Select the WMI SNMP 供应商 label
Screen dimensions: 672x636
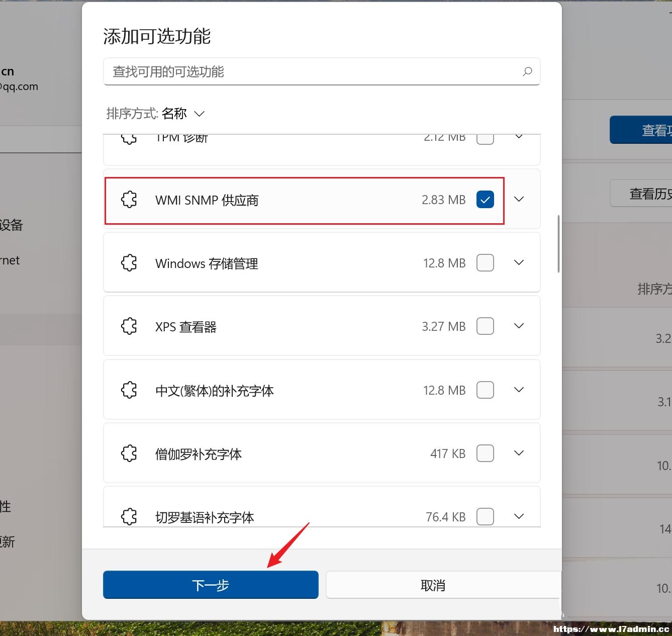[207, 200]
